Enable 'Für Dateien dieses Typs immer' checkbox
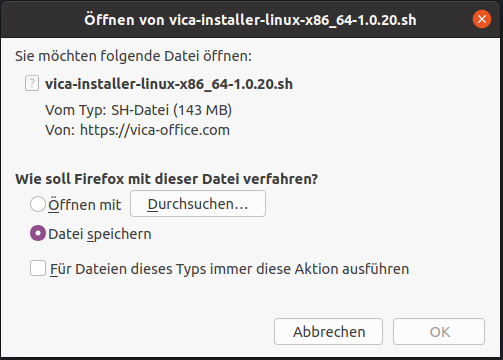The height and width of the screenshot is (360, 503). click(x=38, y=268)
